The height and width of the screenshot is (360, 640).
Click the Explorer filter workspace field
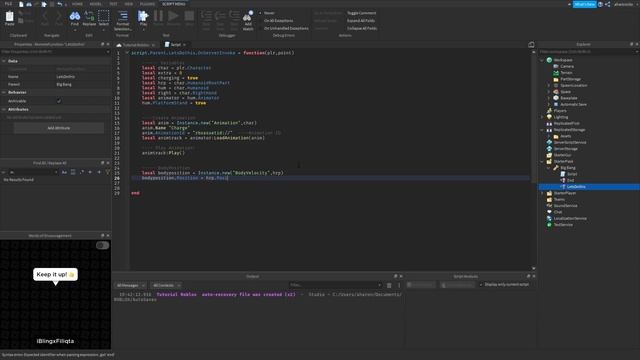(x=588, y=52)
